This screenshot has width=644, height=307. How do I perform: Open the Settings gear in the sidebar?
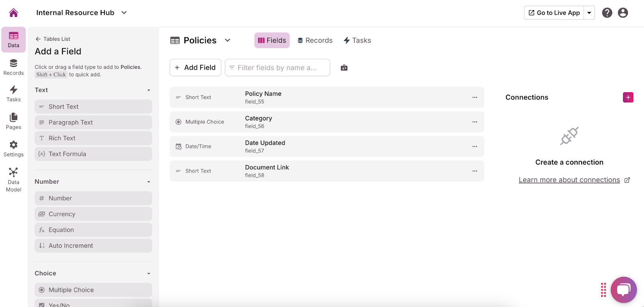(13, 149)
